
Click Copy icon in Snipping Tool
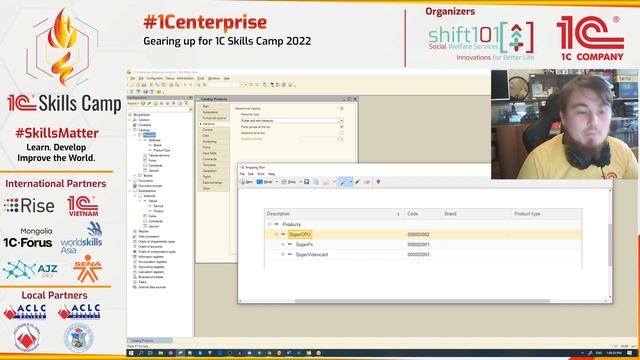(x=316, y=182)
